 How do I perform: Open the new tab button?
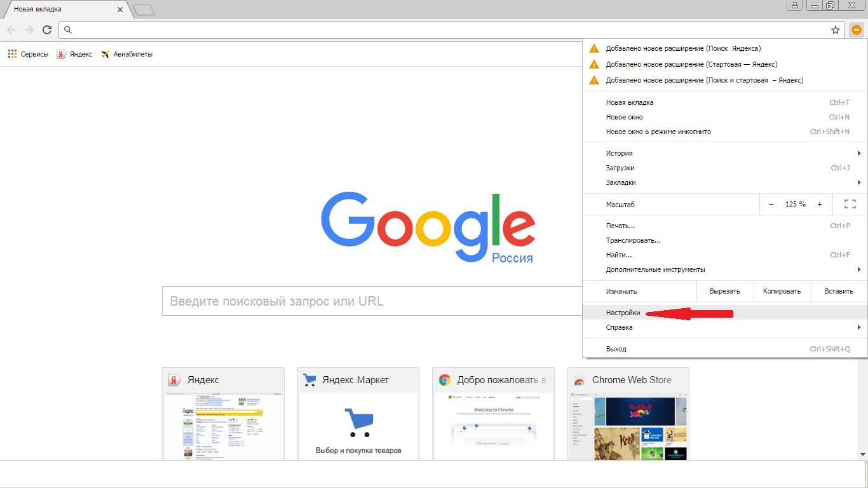pyautogui.click(x=144, y=10)
